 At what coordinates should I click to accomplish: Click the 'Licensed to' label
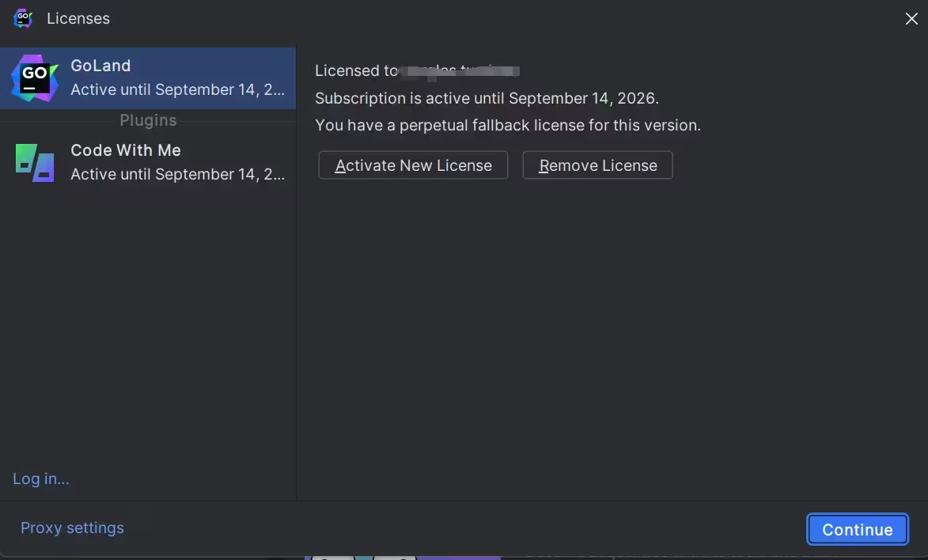coord(356,71)
